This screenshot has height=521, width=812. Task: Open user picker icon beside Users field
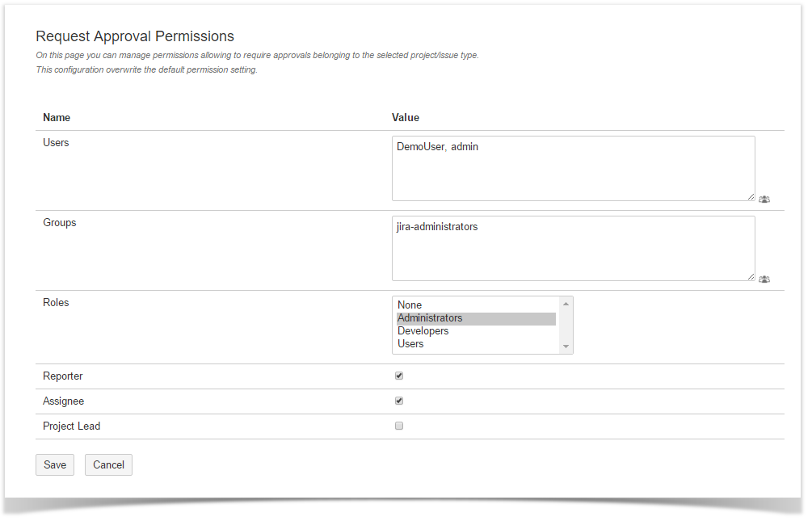pos(764,199)
